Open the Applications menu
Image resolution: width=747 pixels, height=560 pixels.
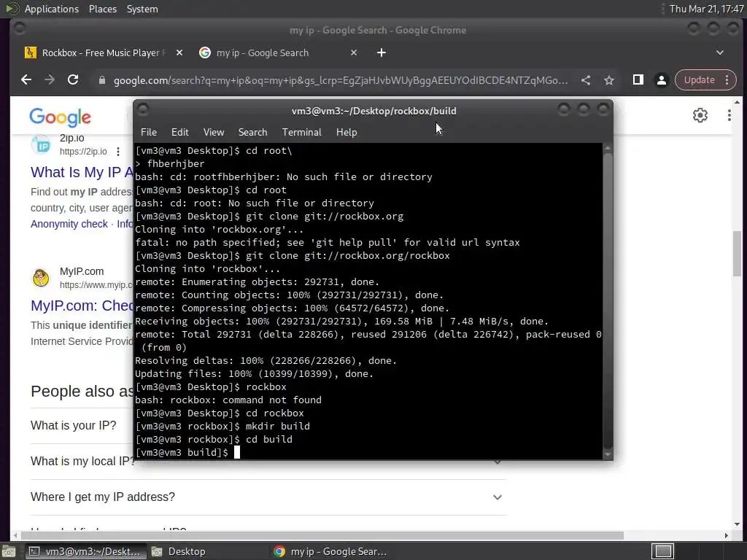[x=52, y=9]
